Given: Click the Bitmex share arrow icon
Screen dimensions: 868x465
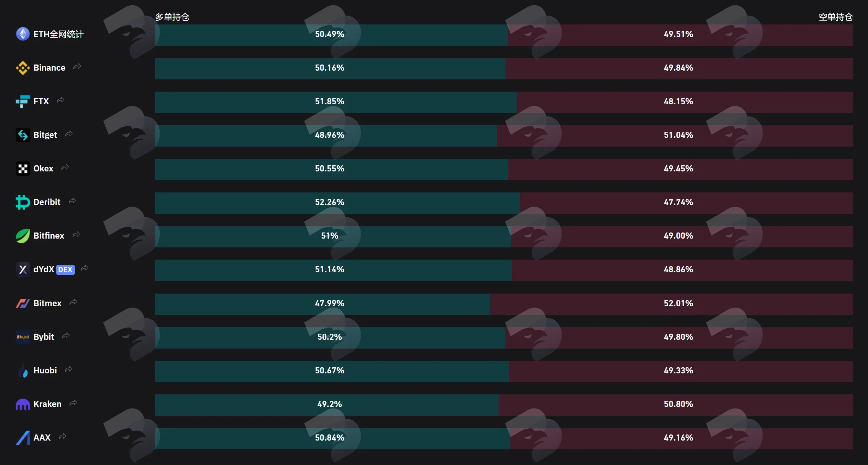Looking at the screenshot, I should click(x=73, y=302).
